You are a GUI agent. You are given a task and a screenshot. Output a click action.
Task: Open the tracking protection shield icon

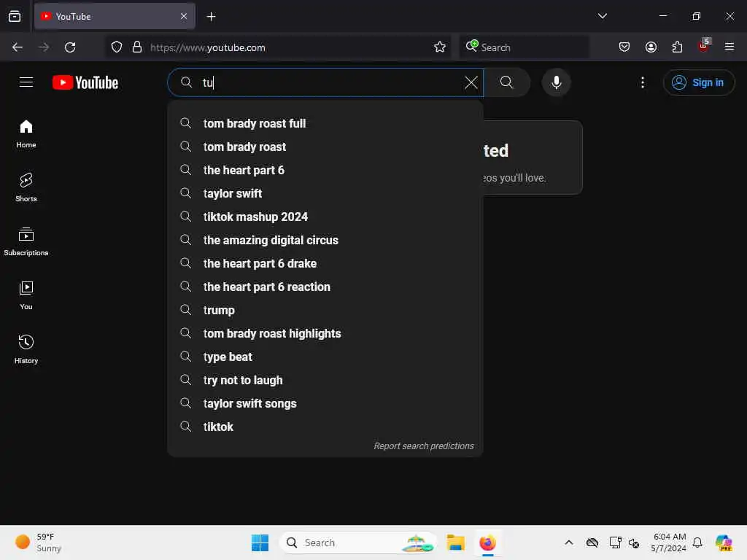click(x=116, y=47)
